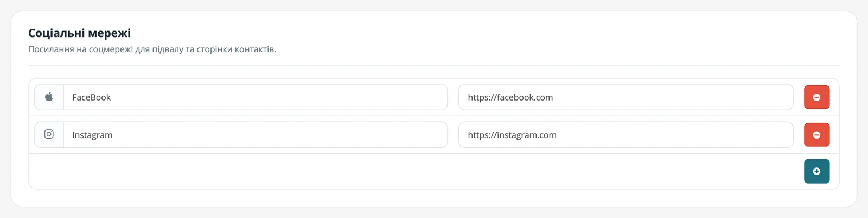The height and width of the screenshot is (218, 868).
Task: Add a new social network with plus button
Action: [x=816, y=171]
